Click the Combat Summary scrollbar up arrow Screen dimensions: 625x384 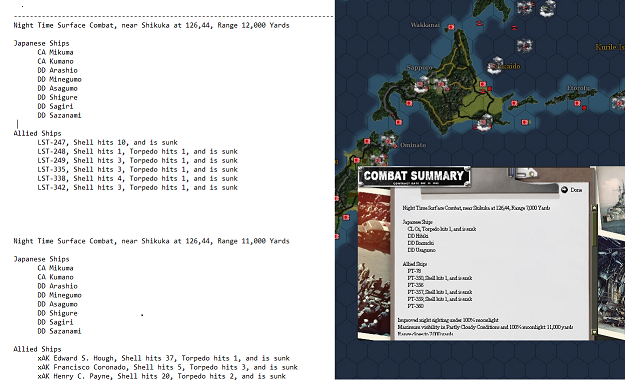click(594, 208)
